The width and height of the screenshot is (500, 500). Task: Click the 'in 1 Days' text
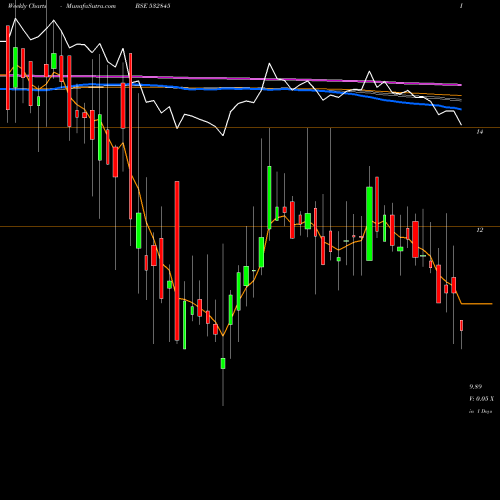[480, 411]
